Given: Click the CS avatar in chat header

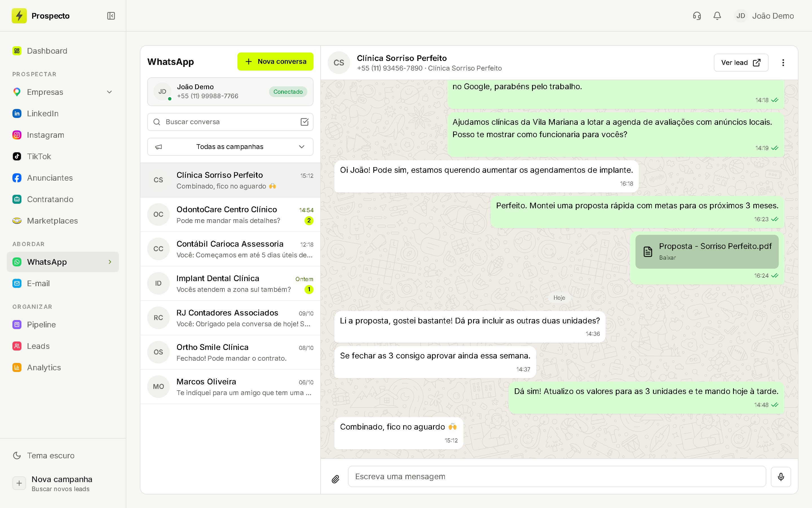Looking at the screenshot, I should [x=339, y=62].
